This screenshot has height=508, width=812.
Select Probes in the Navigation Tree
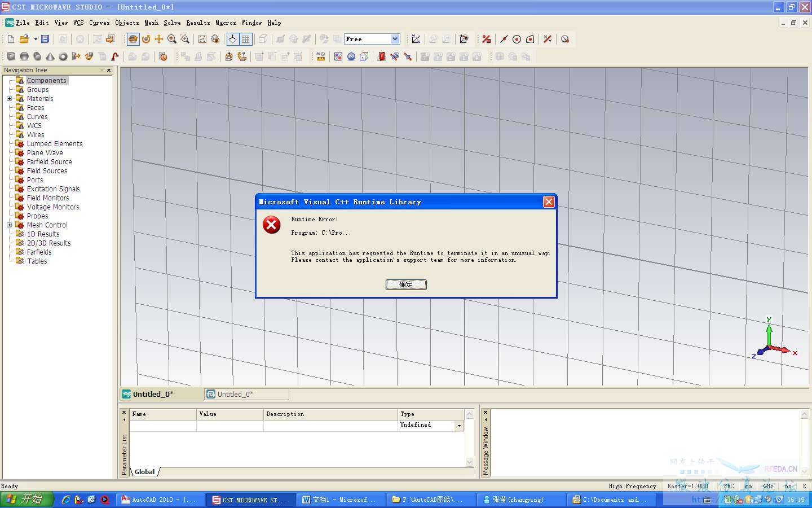click(x=38, y=216)
